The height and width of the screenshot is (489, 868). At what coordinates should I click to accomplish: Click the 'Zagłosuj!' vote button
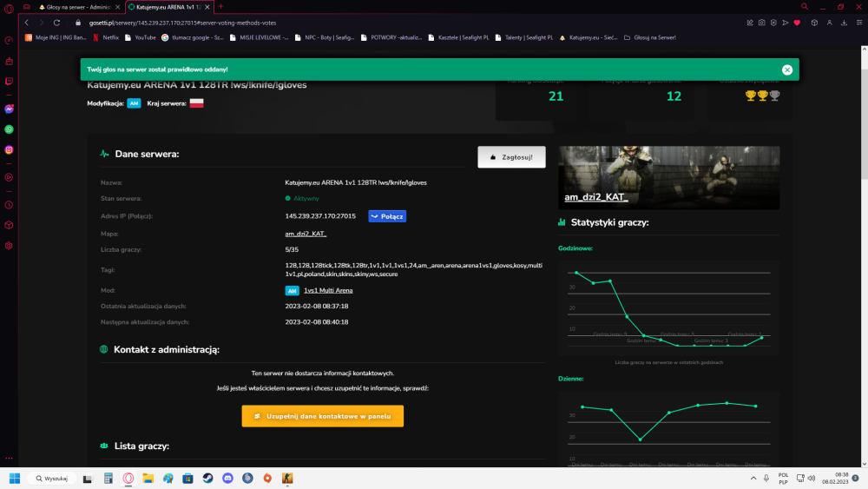tap(511, 157)
